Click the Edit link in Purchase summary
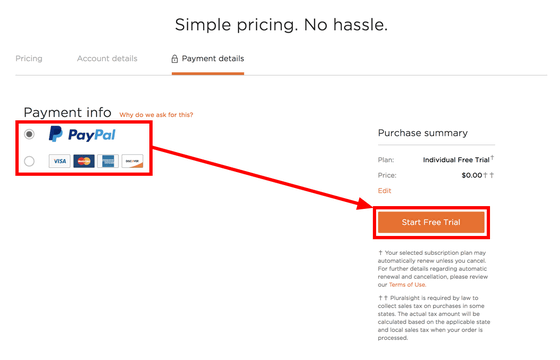Viewport: 560px width, 360px height. point(384,191)
